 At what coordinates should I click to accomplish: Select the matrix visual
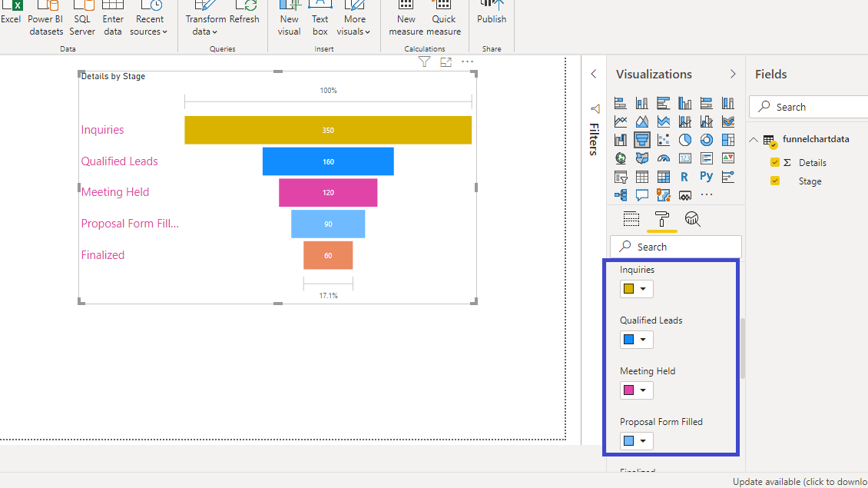pos(663,177)
